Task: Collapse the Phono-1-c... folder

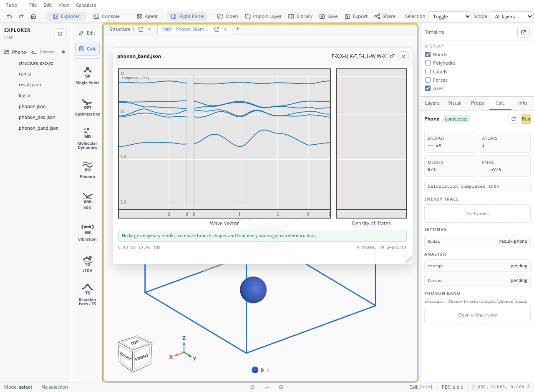Action: (x=7, y=52)
